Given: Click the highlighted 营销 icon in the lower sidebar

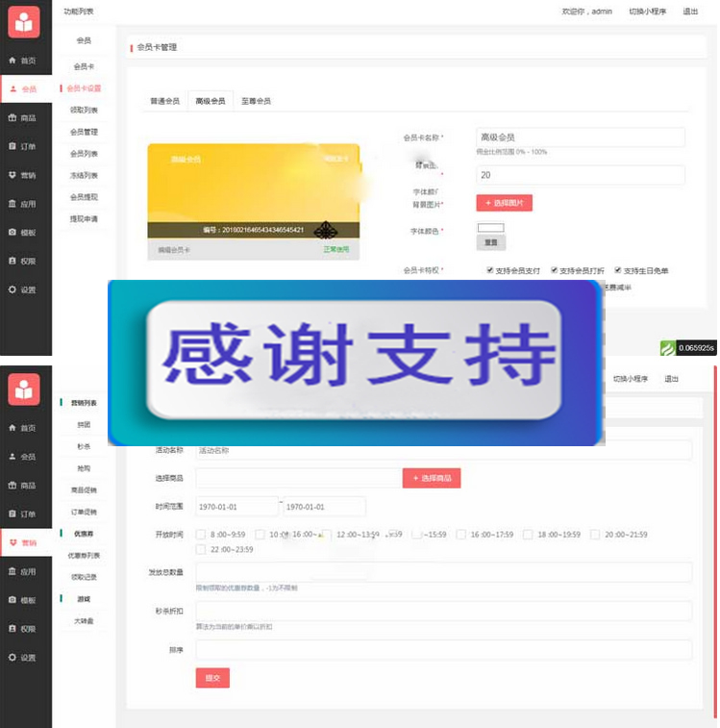Looking at the screenshot, I should point(12,543).
